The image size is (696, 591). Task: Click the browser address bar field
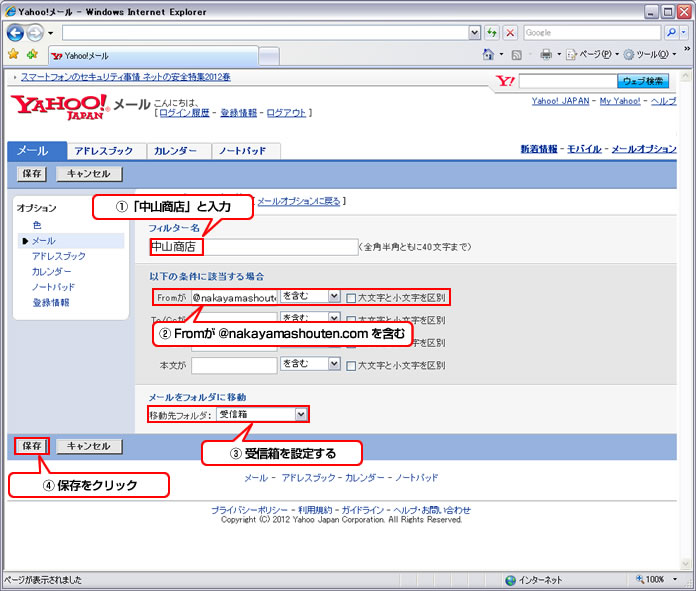(x=265, y=32)
